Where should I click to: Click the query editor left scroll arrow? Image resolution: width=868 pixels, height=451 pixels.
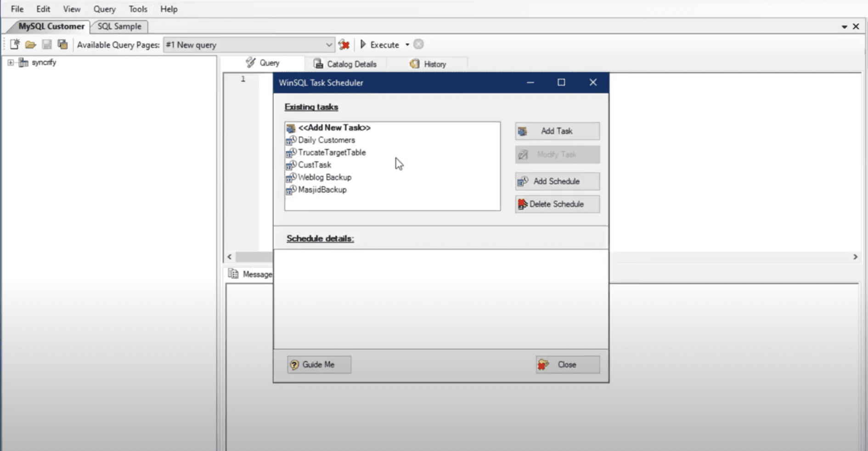(230, 257)
